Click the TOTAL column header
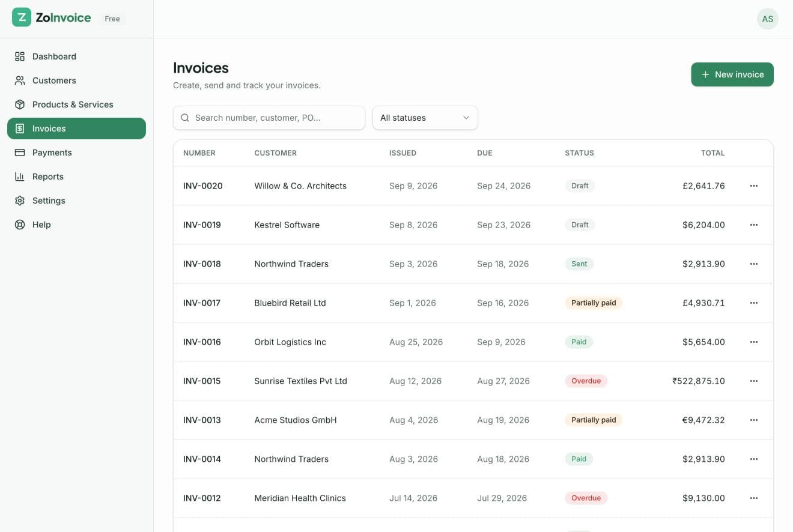 click(713, 153)
